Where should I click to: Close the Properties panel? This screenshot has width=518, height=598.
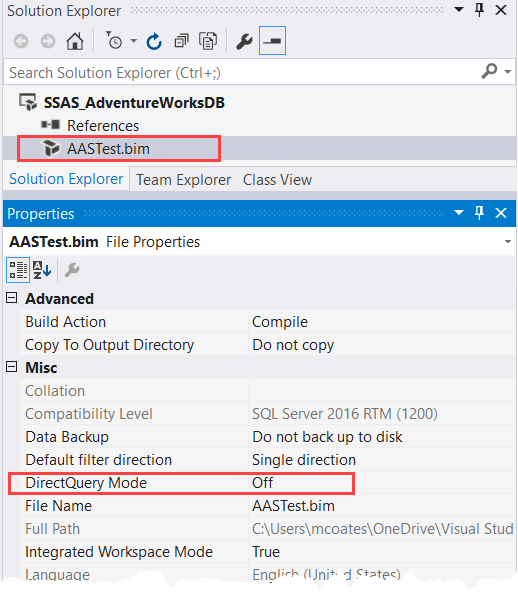coord(501,213)
